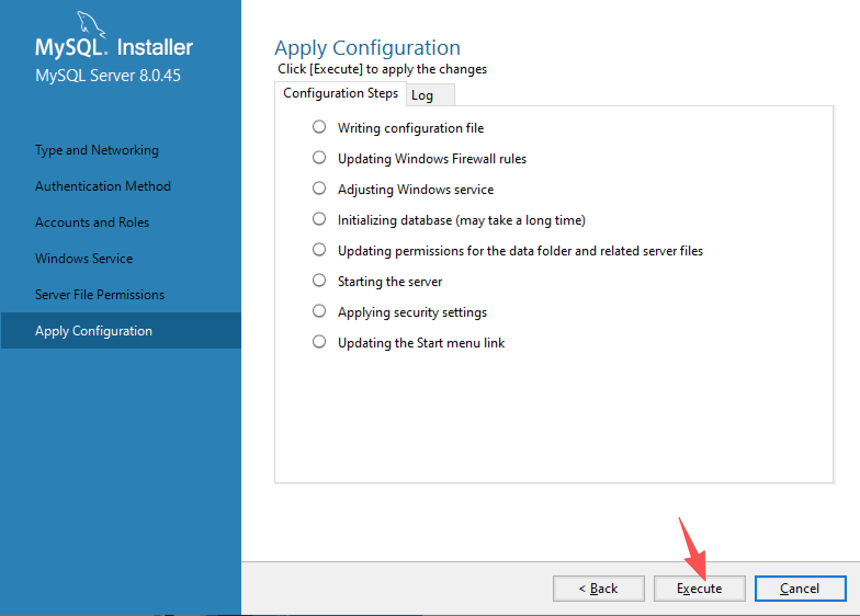This screenshot has width=860, height=616.
Task: Open Windows Service sidebar step
Action: 84,259
